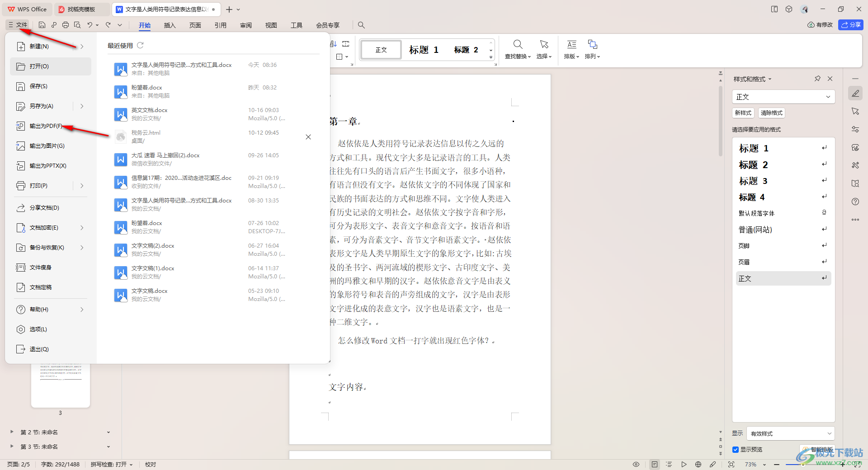
Task: Click the Print Preview icon in quick toolbar
Action: 77,25
